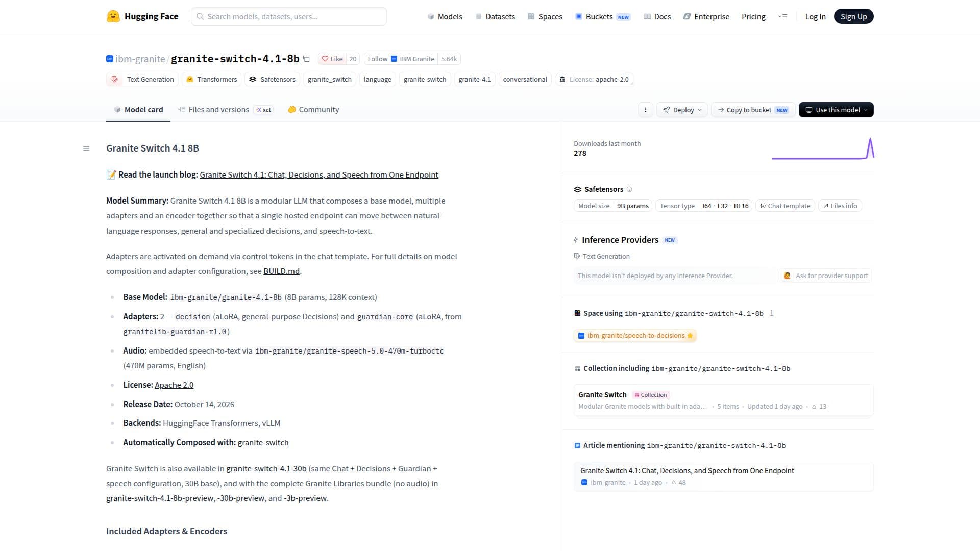980x551 pixels.
Task: Open the Apache 2.0 license link
Action: tap(174, 385)
